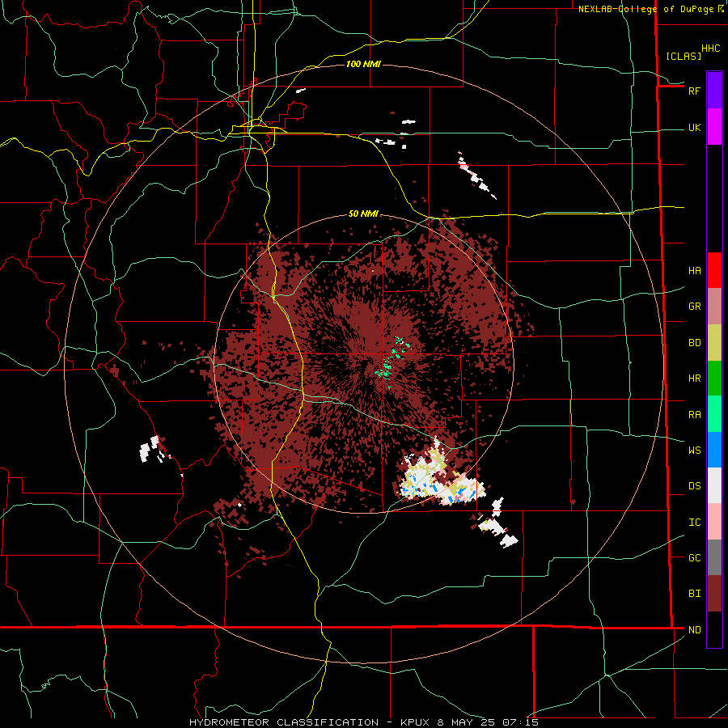The image size is (728, 728).
Task: Click the 'RA' legend label
Action: pyautogui.click(x=694, y=415)
